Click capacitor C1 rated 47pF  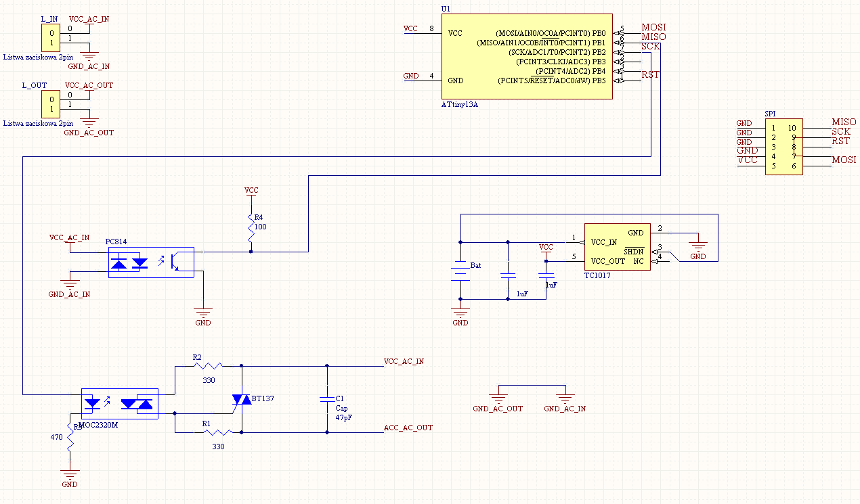pyautogui.click(x=327, y=399)
